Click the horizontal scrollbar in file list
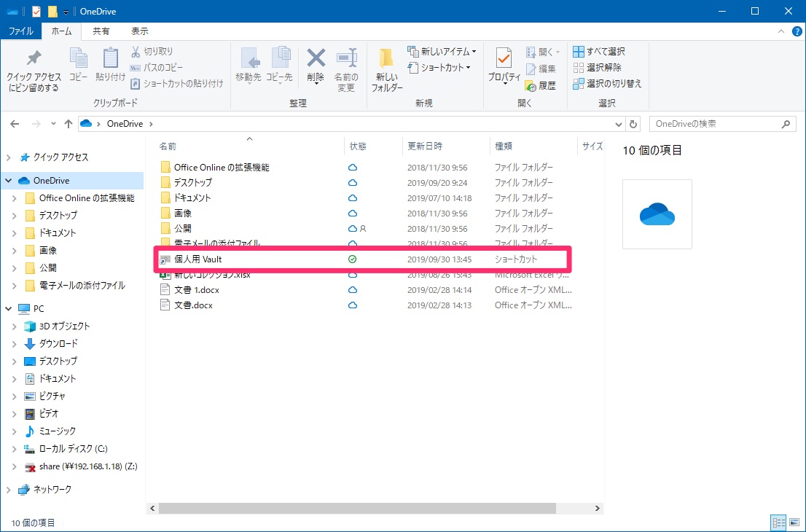The height and width of the screenshot is (532, 806). coord(357,509)
